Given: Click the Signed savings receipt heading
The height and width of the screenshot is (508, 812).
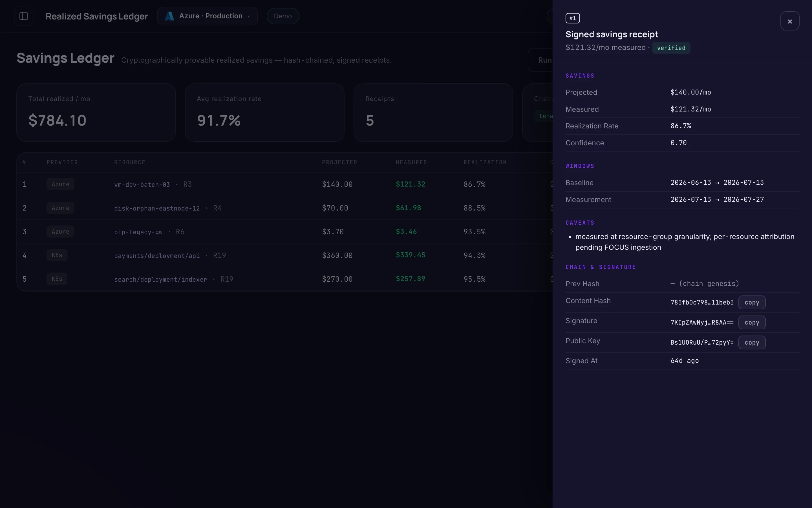Looking at the screenshot, I should pyautogui.click(x=612, y=34).
